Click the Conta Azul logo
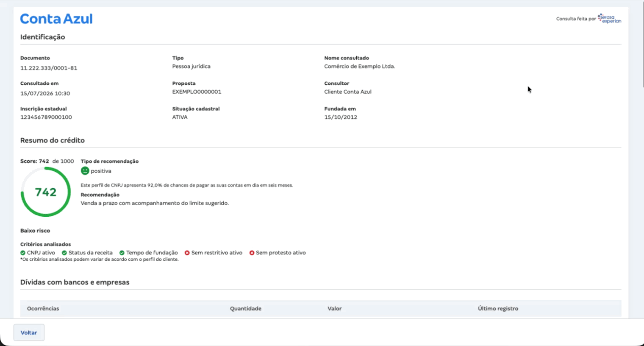644x346 pixels. point(56,19)
